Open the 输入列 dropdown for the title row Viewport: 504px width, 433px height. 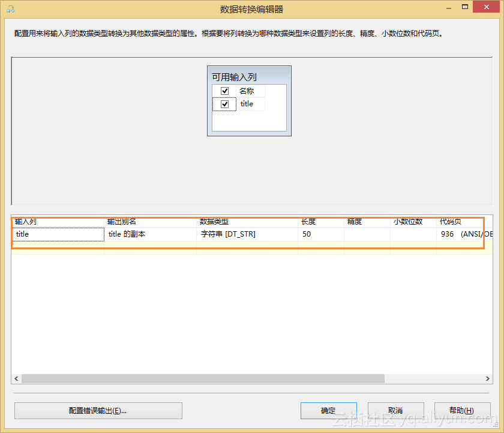pyautogui.click(x=58, y=234)
